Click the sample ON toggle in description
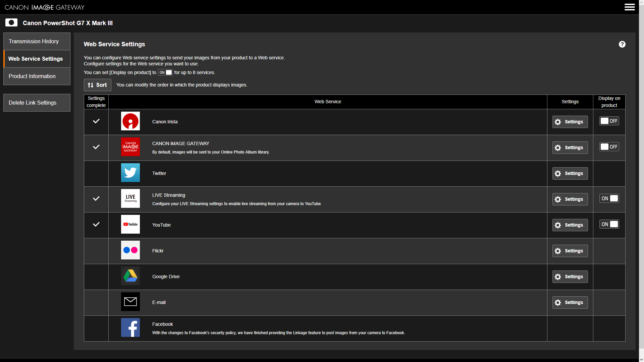This screenshot has width=644, height=362. 165,72
